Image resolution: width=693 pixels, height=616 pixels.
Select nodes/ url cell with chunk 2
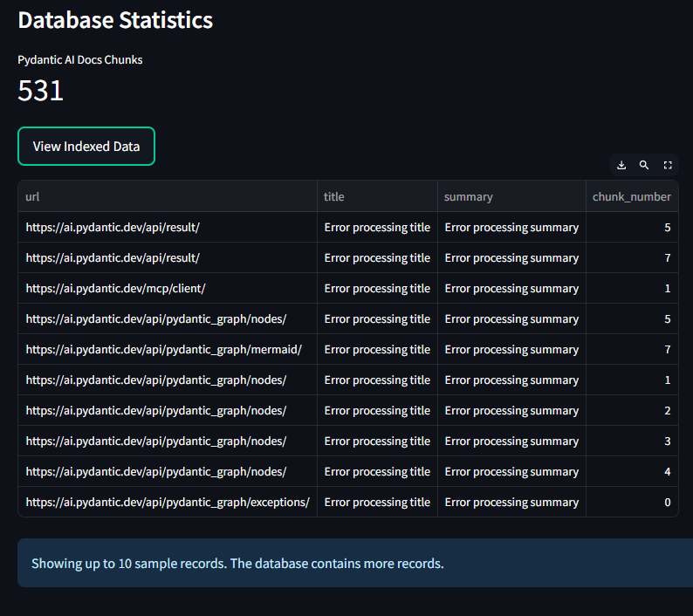[168, 410]
